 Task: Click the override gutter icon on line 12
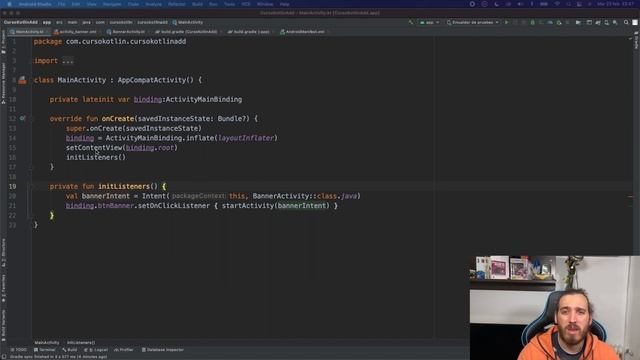(x=22, y=118)
